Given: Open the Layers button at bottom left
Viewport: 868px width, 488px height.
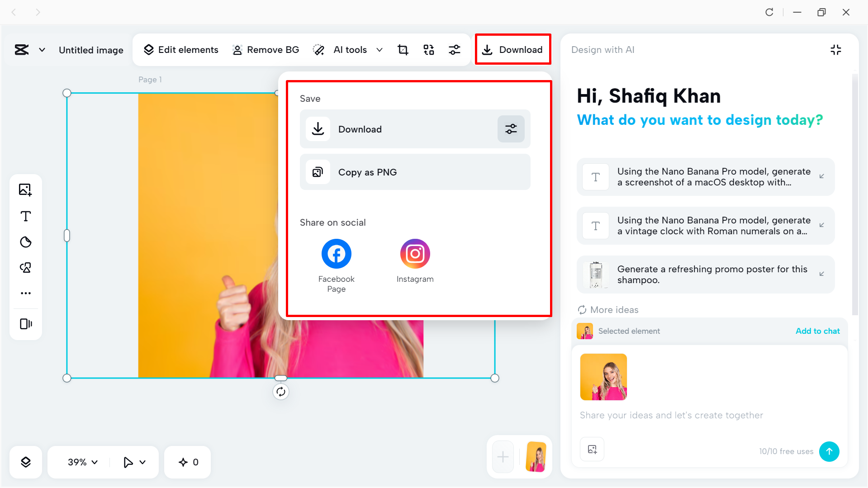Looking at the screenshot, I should [26, 462].
